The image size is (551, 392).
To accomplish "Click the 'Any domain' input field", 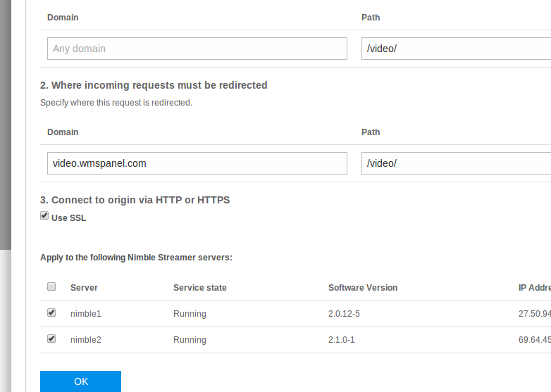I will [x=197, y=49].
